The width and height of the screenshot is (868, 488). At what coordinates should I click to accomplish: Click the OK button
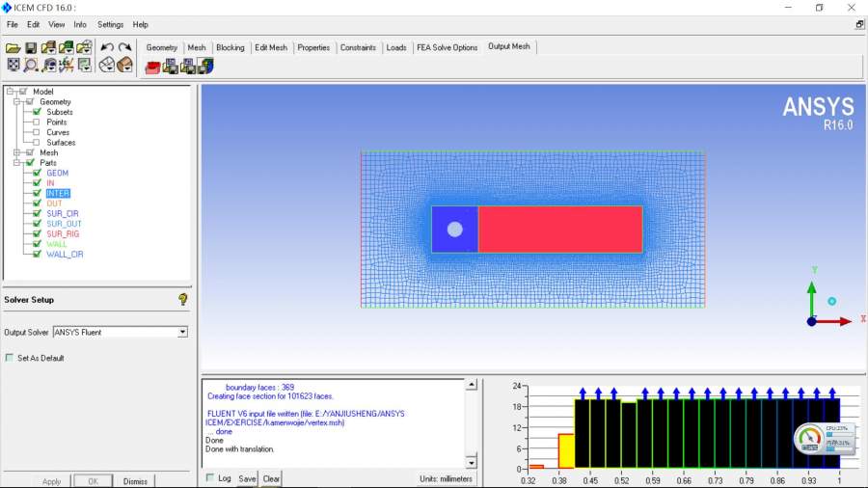[93, 481]
